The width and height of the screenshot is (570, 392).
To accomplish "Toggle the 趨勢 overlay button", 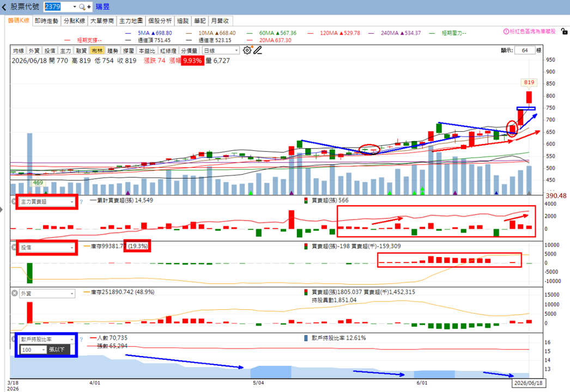I will (x=113, y=51).
